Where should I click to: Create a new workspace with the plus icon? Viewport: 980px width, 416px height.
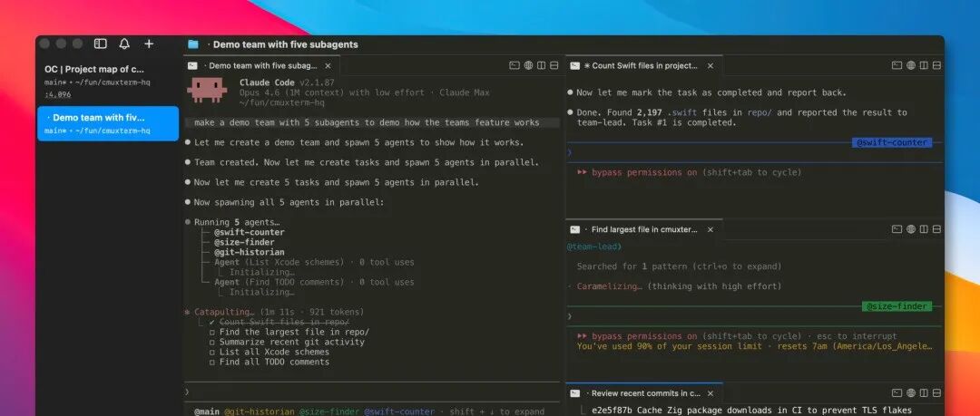click(x=149, y=44)
